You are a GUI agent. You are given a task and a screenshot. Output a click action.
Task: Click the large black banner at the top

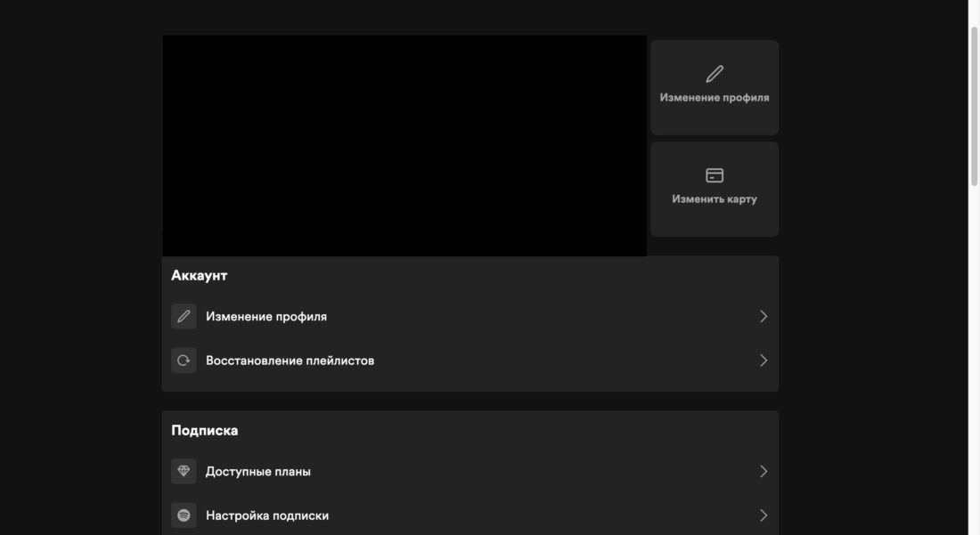pyautogui.click(x=404, y=146)
